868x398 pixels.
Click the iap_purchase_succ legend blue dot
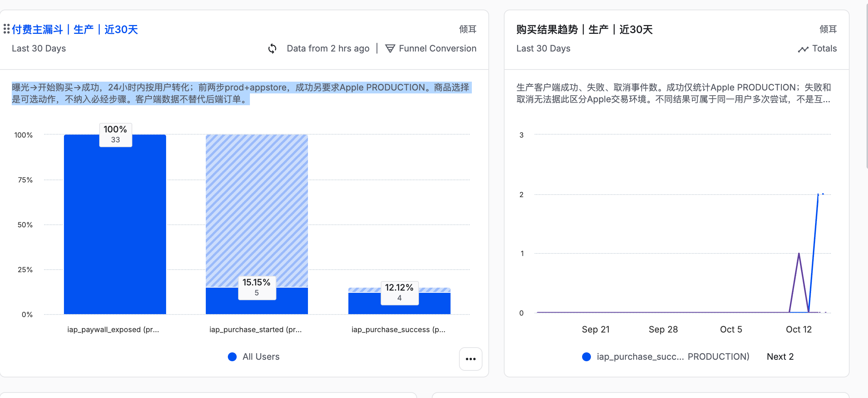point(587,357)
